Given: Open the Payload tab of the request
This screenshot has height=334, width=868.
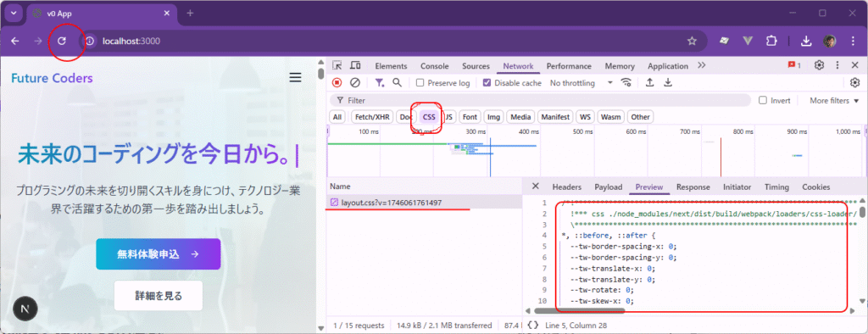Looking at the screenshot, I should [609, 187].
